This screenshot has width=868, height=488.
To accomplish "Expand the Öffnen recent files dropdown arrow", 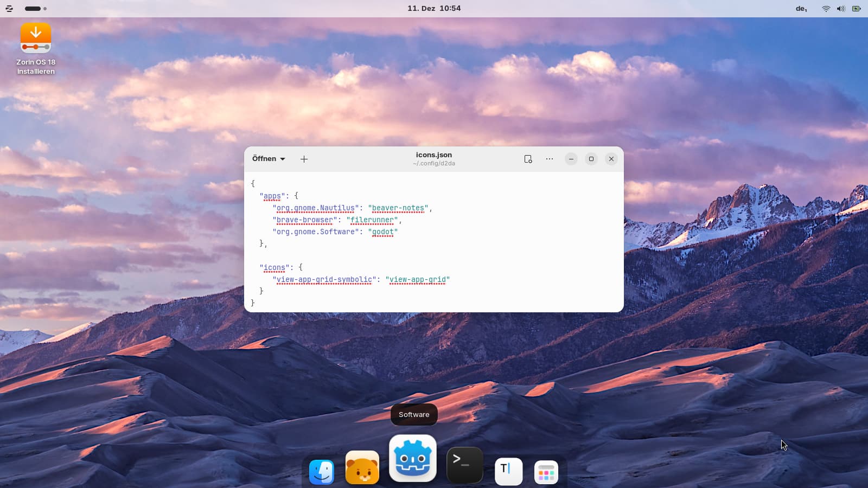I will click(283, 159).
